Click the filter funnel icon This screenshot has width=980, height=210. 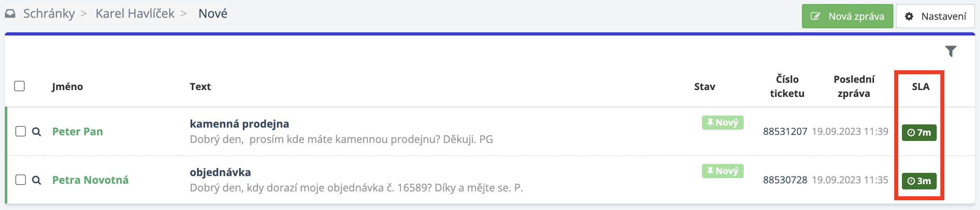pos(950,51)
